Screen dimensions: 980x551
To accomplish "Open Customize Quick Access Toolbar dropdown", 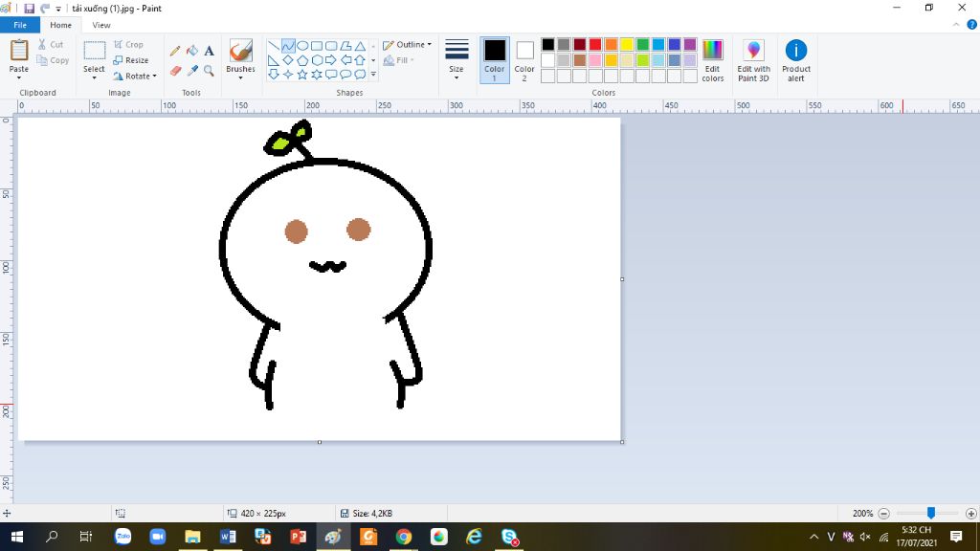I will (58, 9).
